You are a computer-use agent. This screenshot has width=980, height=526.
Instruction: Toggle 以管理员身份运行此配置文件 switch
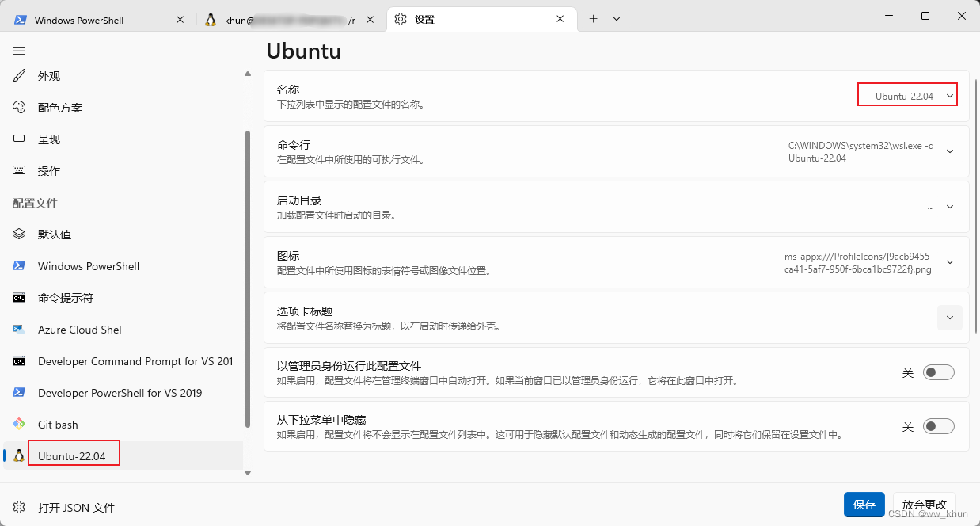point(938,372)
